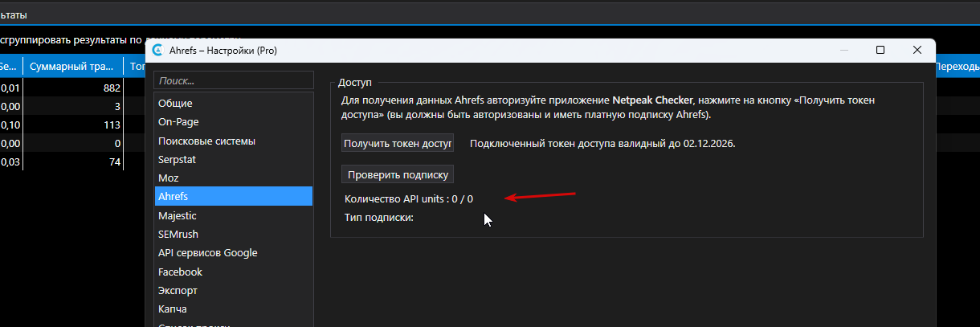Go to the "Капча" settings category
Image resolution: width=980 pixels, height=327 pixels.
pyautogui.click(x=234, y=309)
